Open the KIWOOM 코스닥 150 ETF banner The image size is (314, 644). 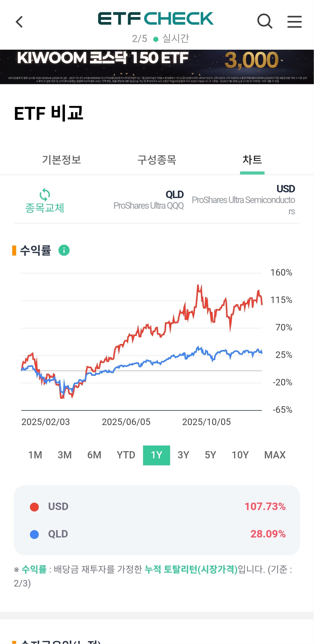(157, 67)
